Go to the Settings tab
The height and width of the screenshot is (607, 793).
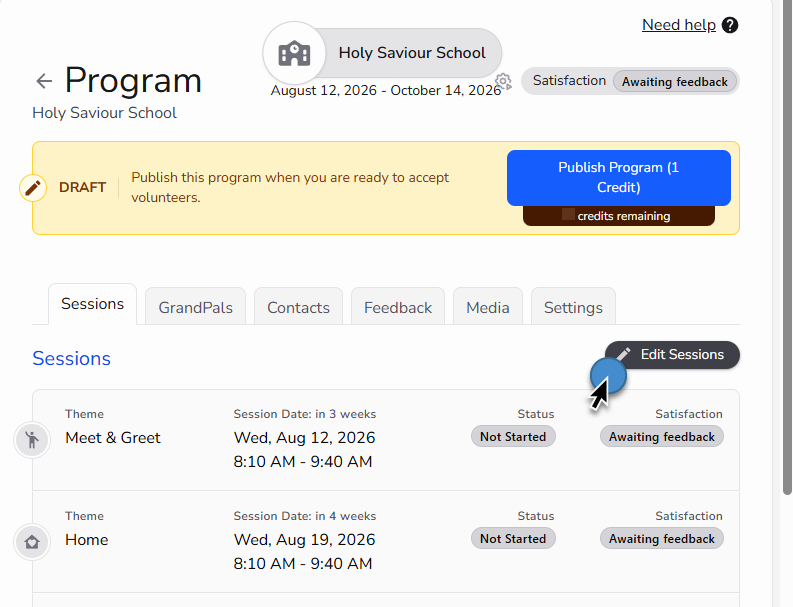(x=573, y=307)
